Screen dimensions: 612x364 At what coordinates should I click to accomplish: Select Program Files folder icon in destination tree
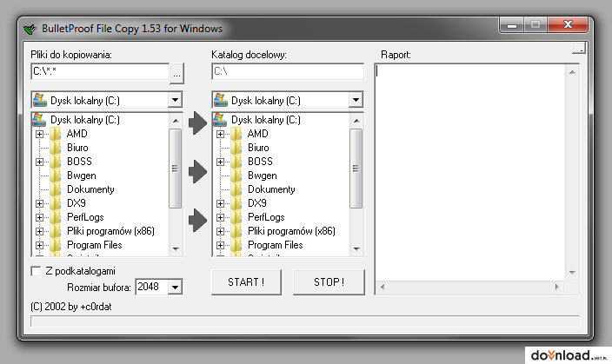[x=236, y=245]
